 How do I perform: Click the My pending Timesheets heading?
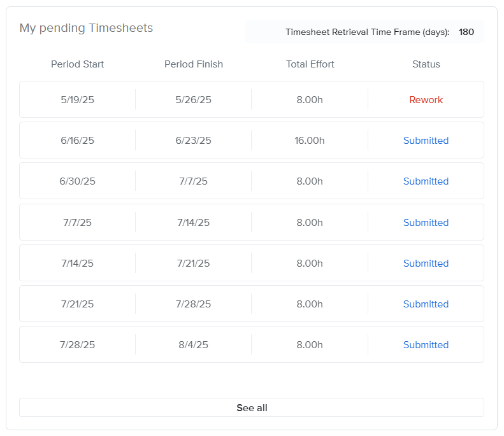(86, 28)
